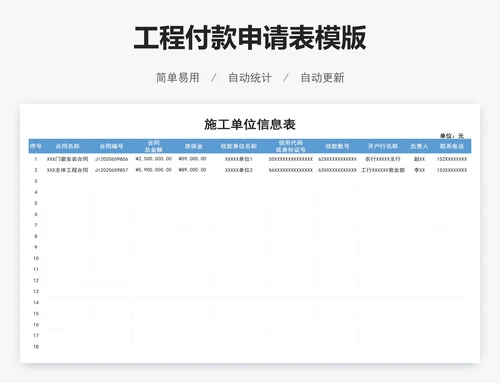Click warranty cell ¥89,000.00
This screenshot has height=383, width=500.
[x=193, y=170]
